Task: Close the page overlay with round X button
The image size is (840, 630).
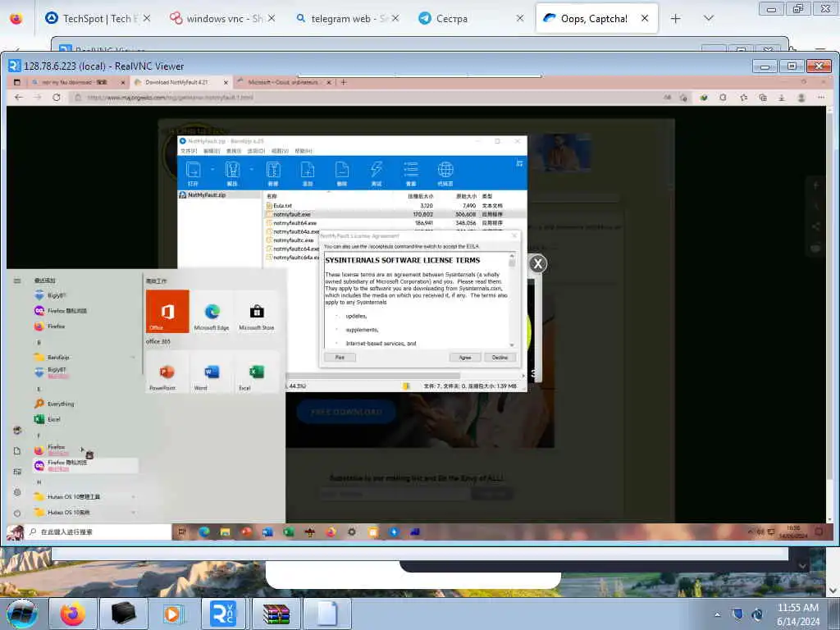Action: point(538,263)
